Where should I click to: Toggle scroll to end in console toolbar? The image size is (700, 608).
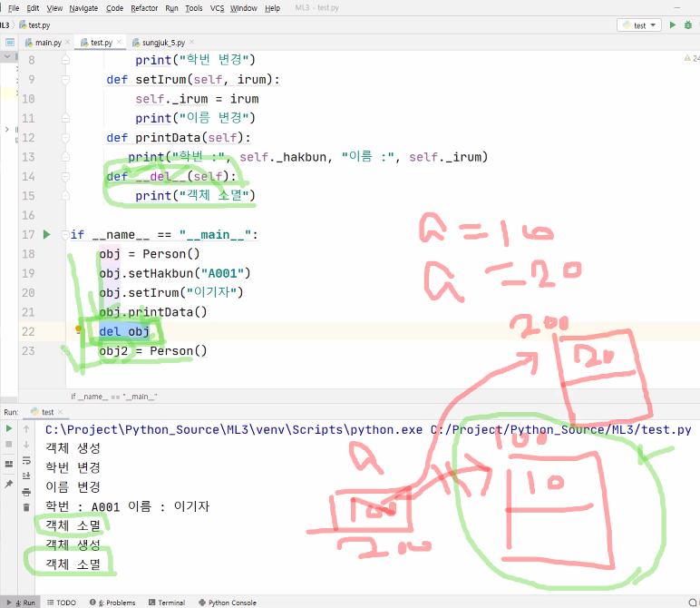coord(26,476)
